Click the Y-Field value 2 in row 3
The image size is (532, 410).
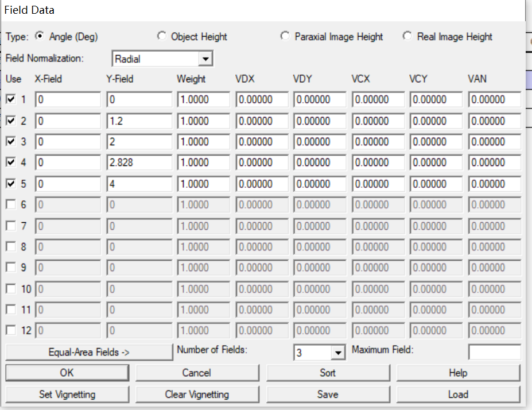coord(139,141)
